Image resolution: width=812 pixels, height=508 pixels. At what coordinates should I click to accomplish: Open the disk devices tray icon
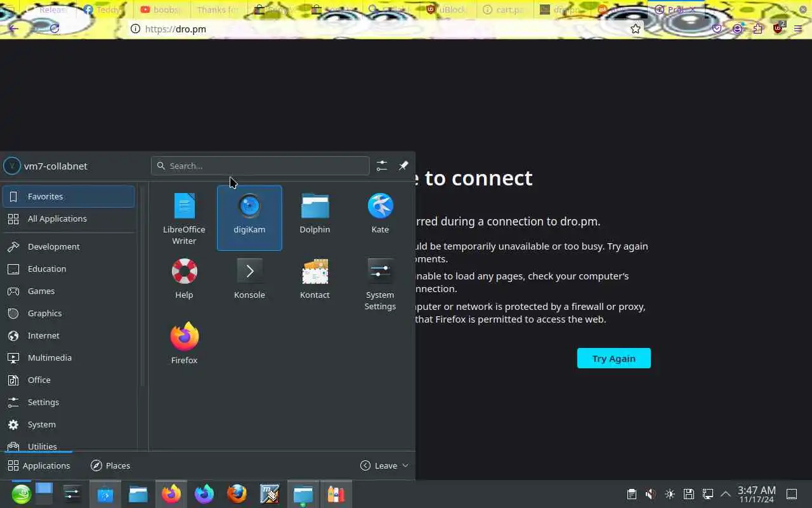coord(689,494)
